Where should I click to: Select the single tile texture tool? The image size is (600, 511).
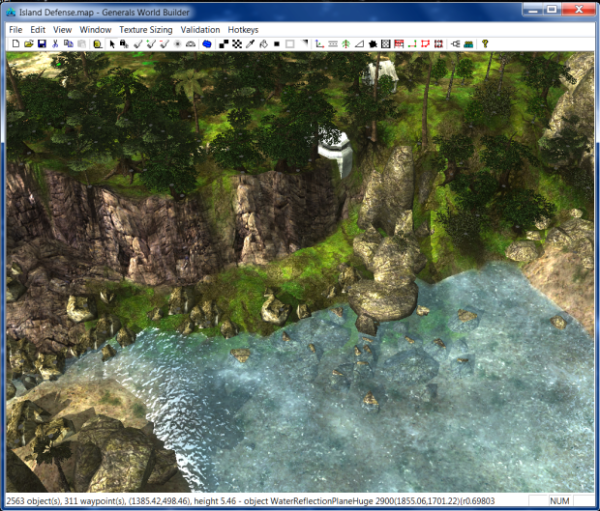pyautogui.click(x=224, y=44)
